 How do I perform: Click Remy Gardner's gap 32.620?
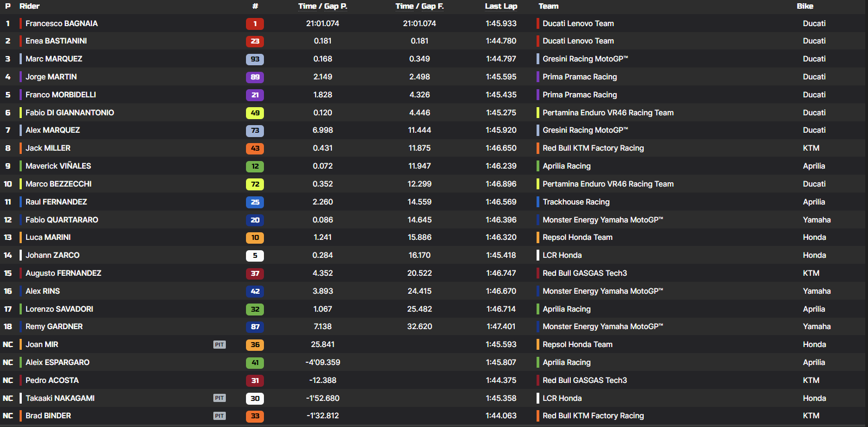(x=420, y=326)
